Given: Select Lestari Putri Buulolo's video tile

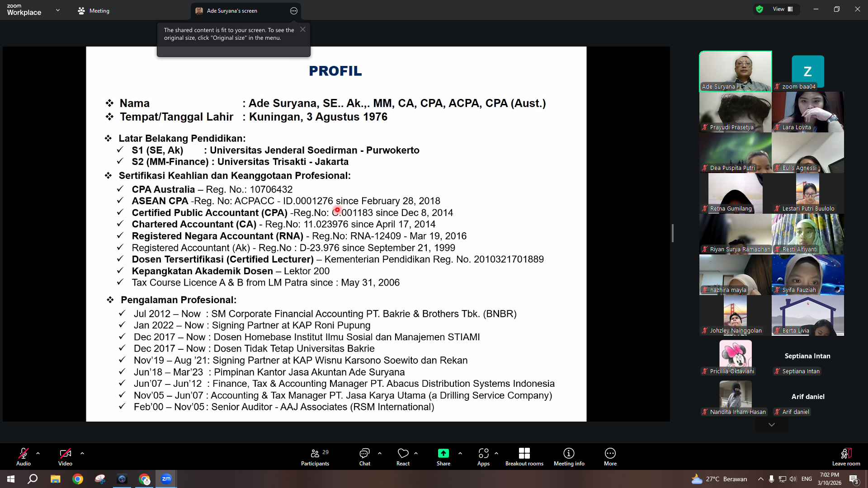Looking at the screenshot, I should [x=808, y=193].
